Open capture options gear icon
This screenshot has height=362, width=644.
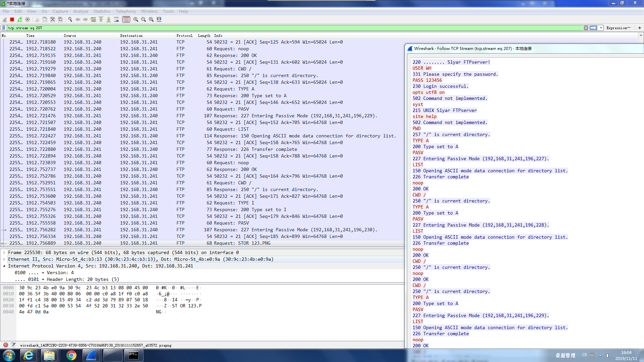pos(28,19)
